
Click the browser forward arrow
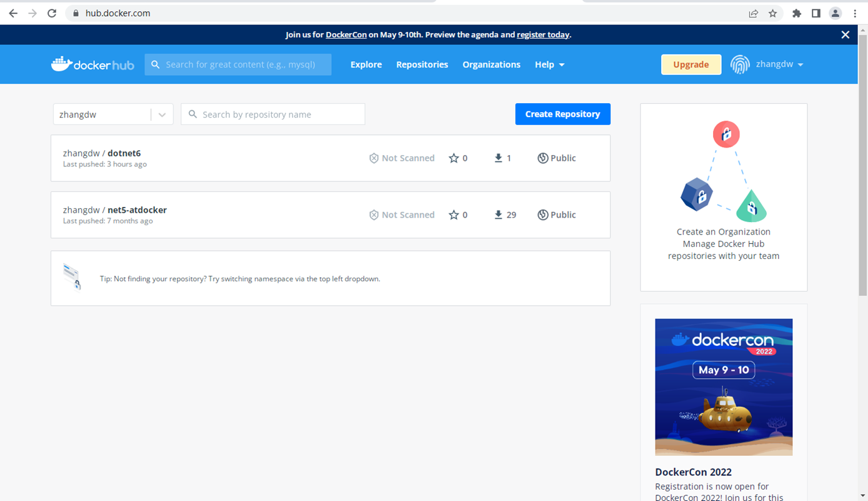[x=32, y=13]
